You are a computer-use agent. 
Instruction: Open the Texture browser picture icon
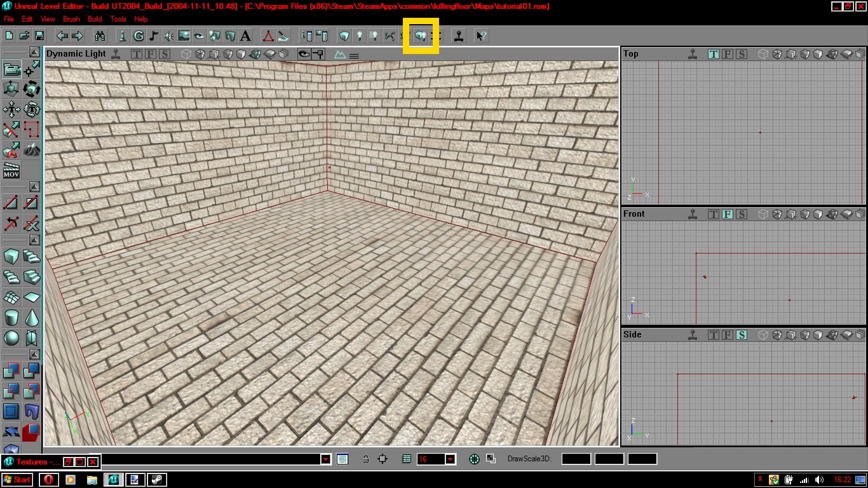[184, 36]
